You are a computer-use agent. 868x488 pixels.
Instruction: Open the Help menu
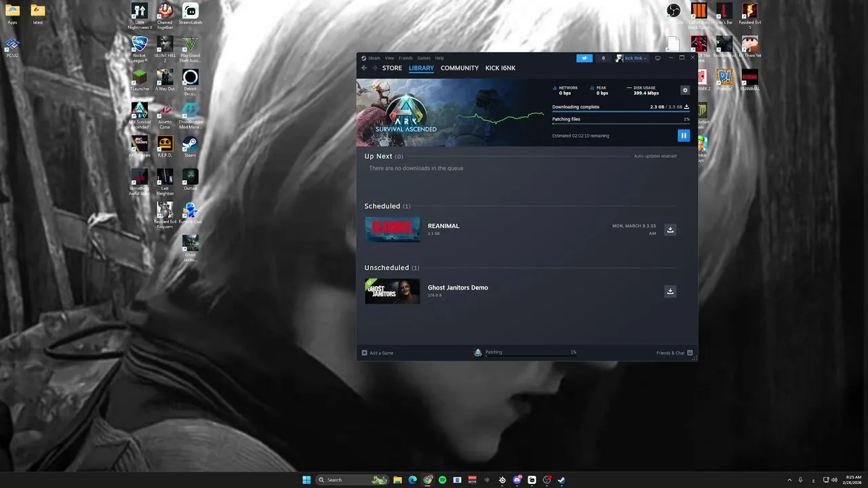click(439, 58)
